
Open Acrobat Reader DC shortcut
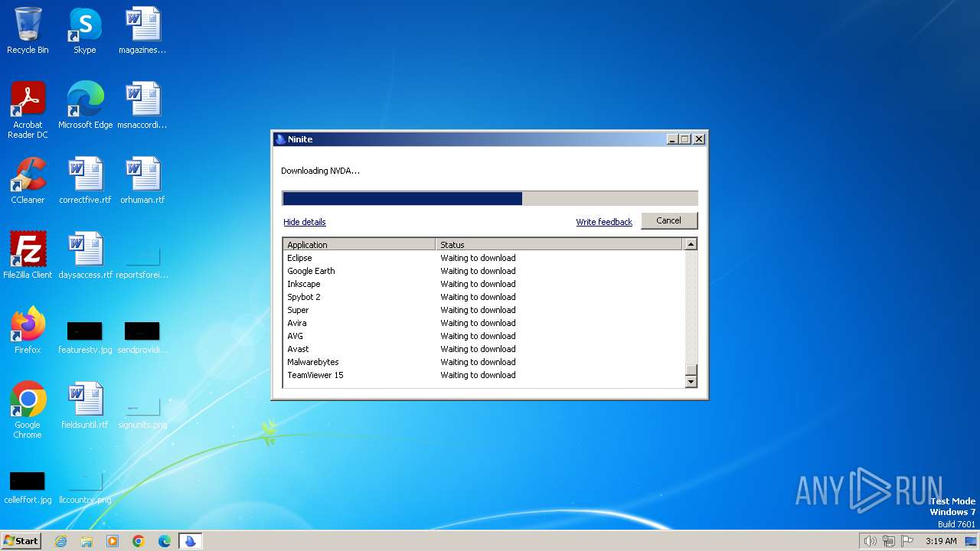pyautogui.click(x=28, y=110)
